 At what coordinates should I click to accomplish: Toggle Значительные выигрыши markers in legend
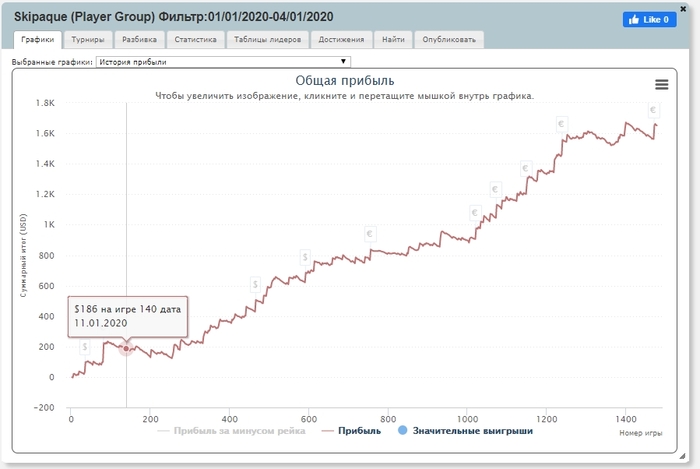tap(465, 432)
